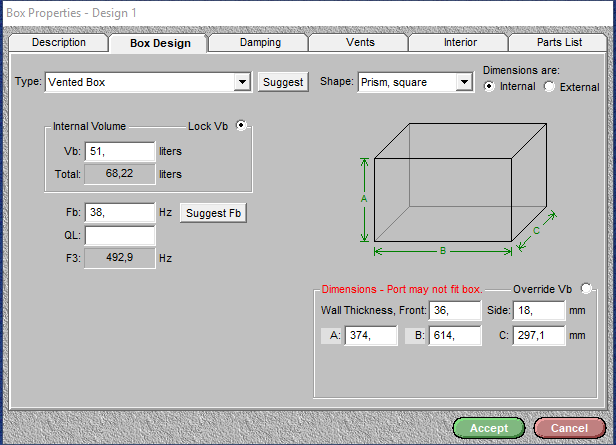
Task: Click the Suggest Fb button
Action: point(213,213)
